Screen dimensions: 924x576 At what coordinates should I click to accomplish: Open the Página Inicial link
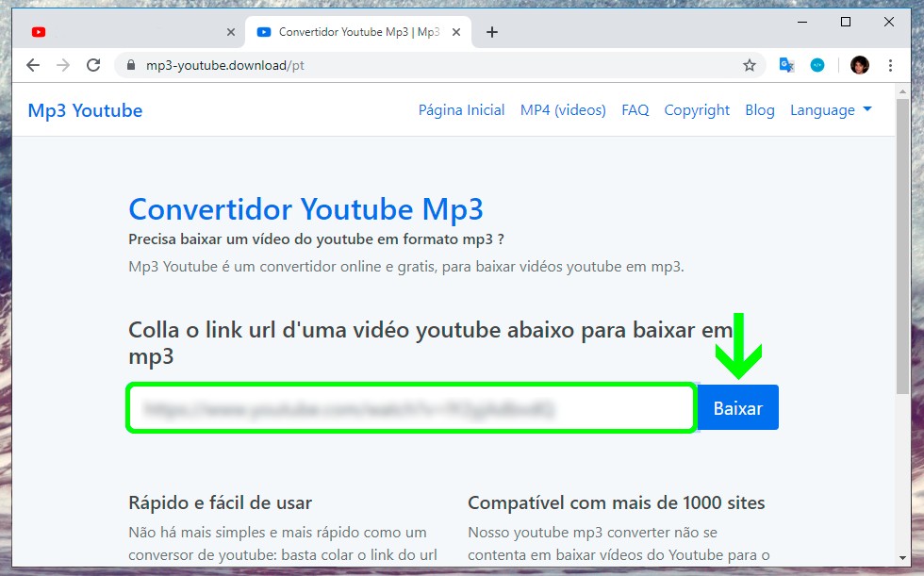pyautogui.click(x=461, y=110)
